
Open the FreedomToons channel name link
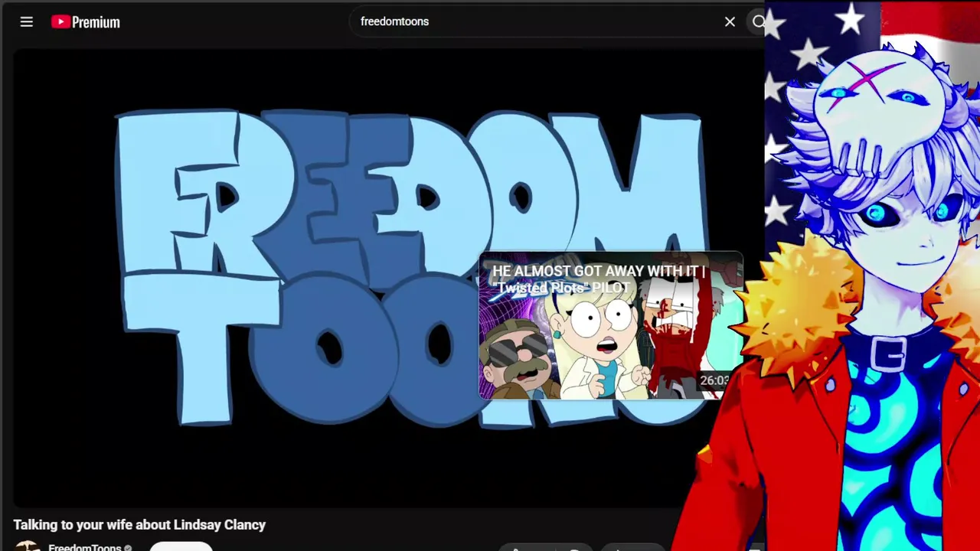(x=84, y=546)
